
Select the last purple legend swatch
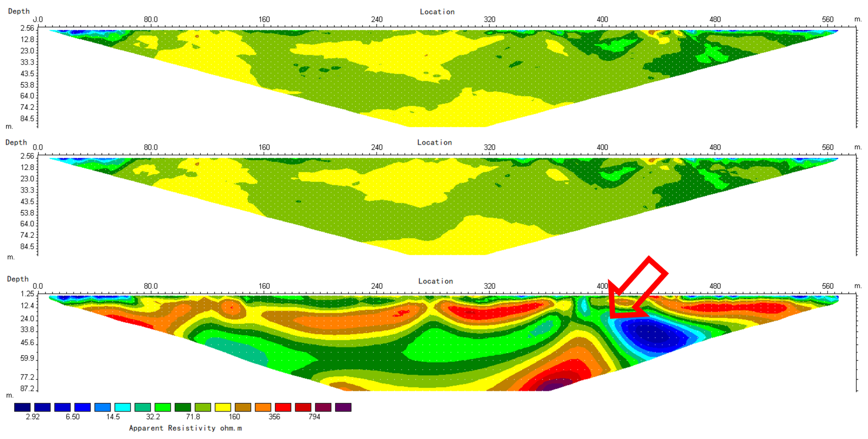pyautogui.click(x=343, y=407)
